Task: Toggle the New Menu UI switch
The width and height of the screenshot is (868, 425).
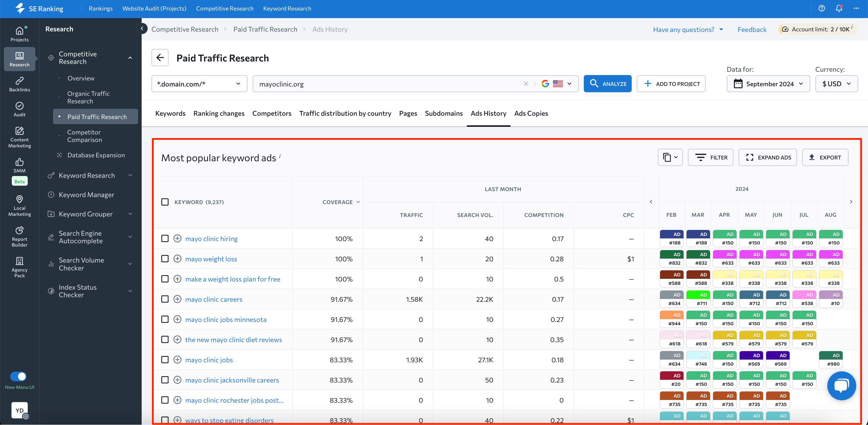Action: coord(18,376)
